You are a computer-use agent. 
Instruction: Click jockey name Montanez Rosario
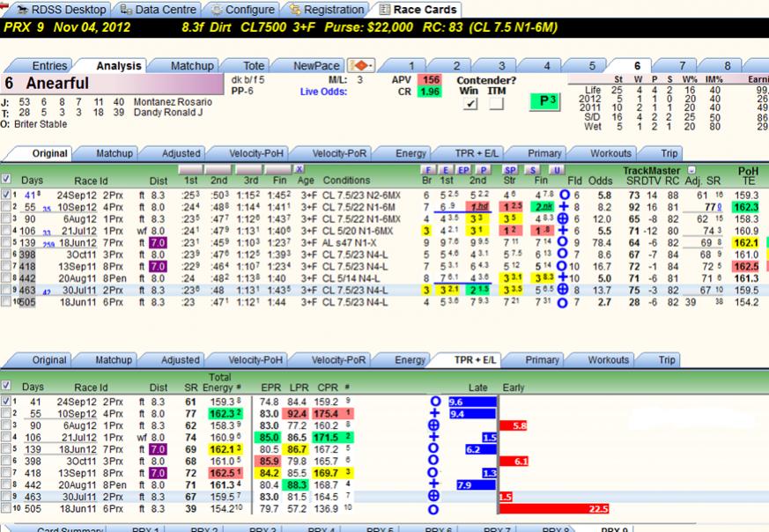pyautogui.click(x=173, y=102)
